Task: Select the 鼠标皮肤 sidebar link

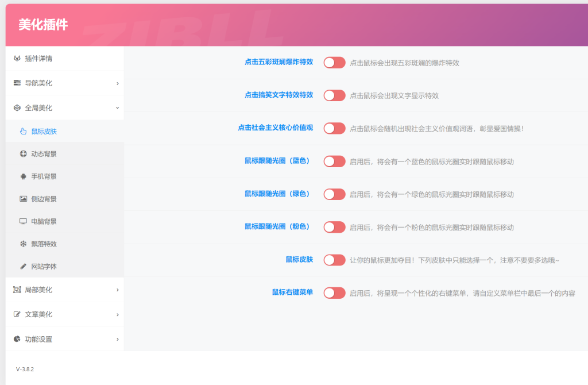Action: 44,132
